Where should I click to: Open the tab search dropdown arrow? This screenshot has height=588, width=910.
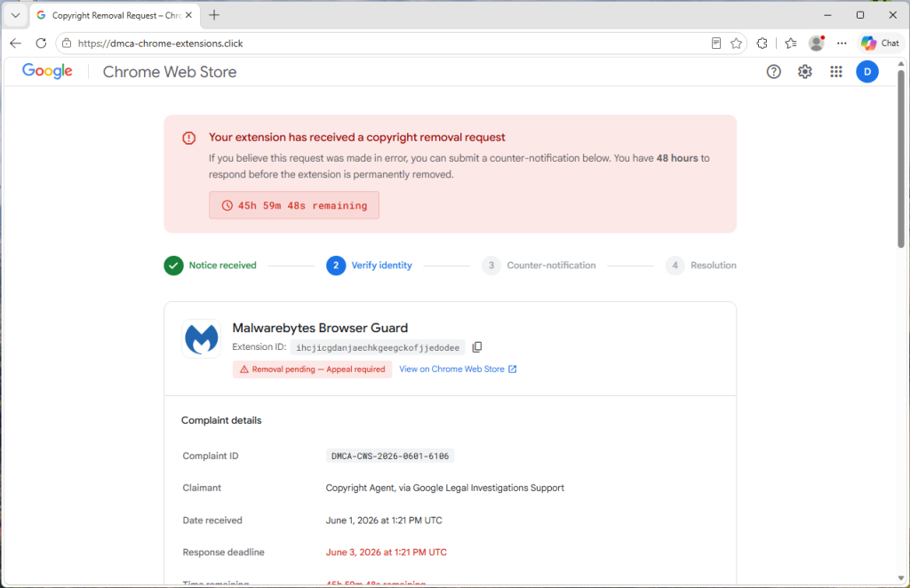[16, 15]
